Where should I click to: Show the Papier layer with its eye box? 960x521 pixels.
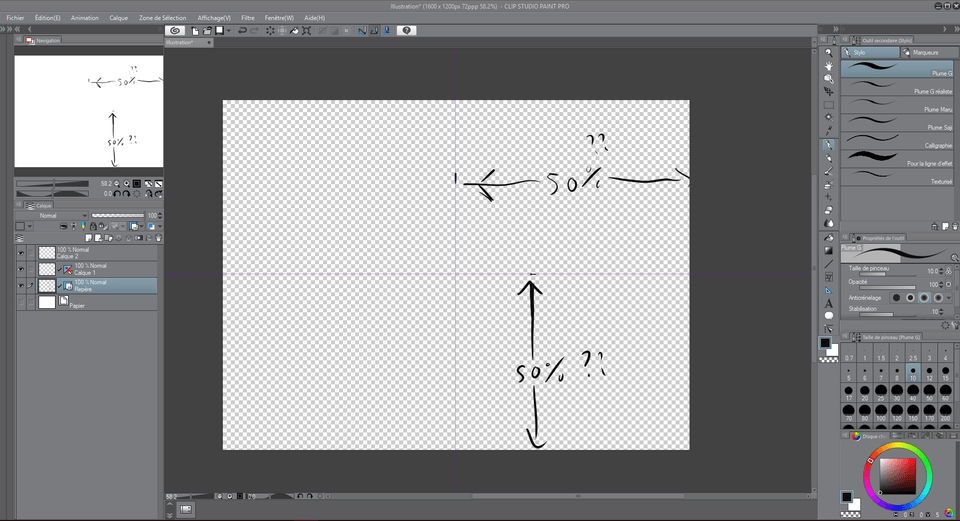pyautogui.click(x=21, y=302)
